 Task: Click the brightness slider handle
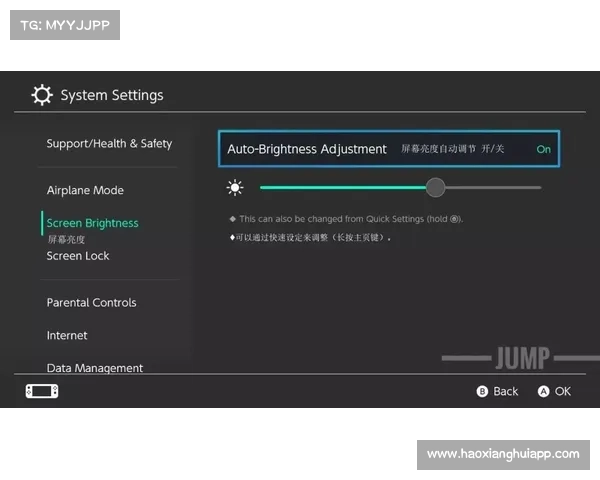coord(435,188)
